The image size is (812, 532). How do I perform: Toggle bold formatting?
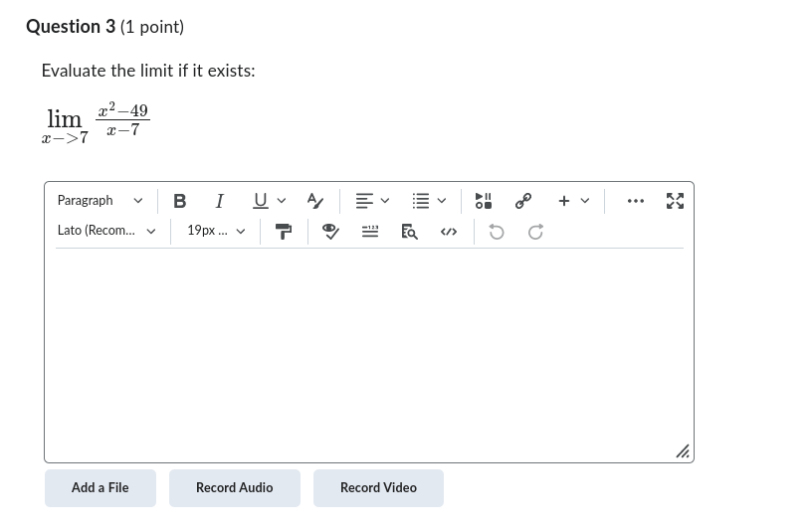pos(180,201)
